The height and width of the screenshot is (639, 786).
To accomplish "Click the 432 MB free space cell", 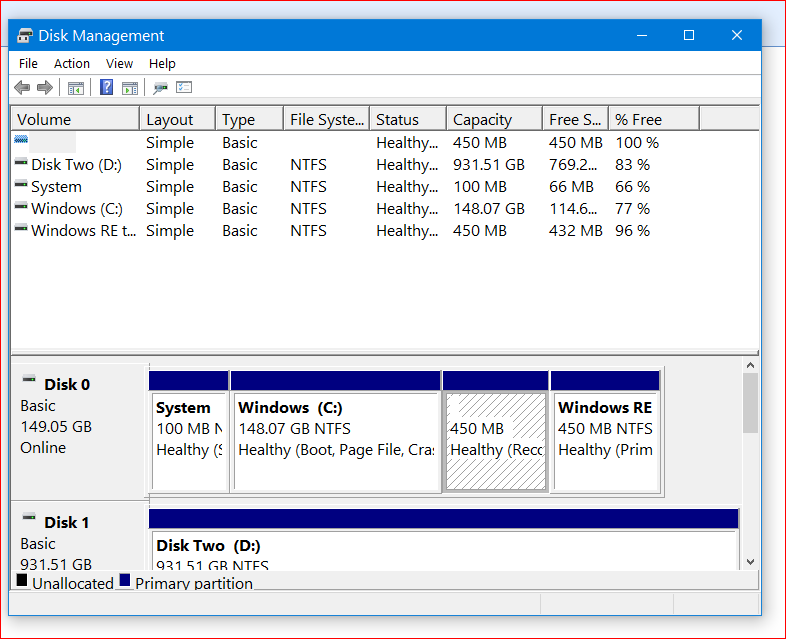I will [575, 231].
